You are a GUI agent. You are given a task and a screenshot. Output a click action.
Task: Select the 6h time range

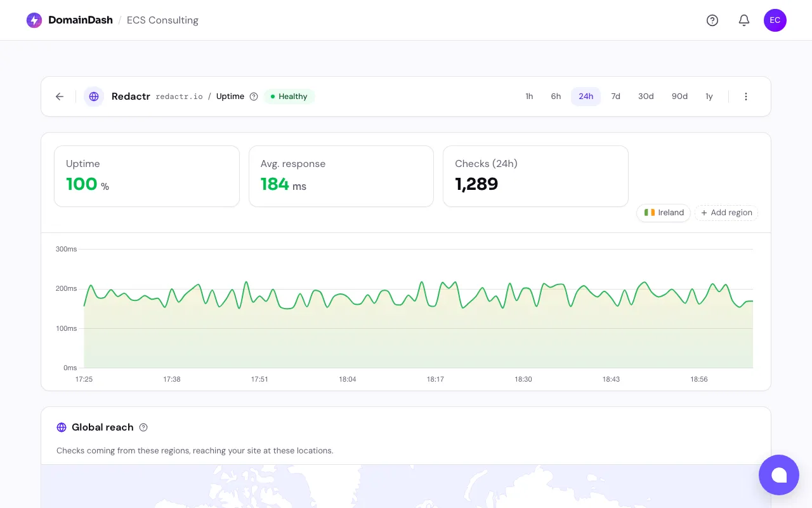tap(556, 97)
